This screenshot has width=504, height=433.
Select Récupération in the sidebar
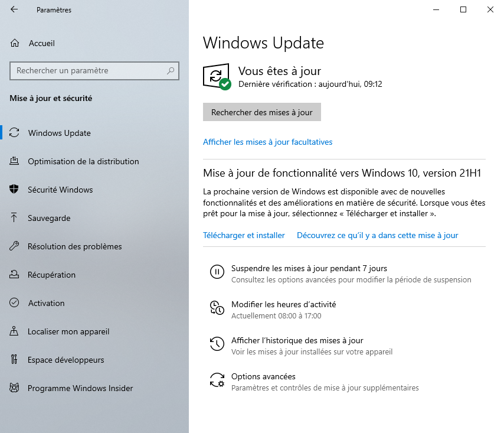point(52,275)
